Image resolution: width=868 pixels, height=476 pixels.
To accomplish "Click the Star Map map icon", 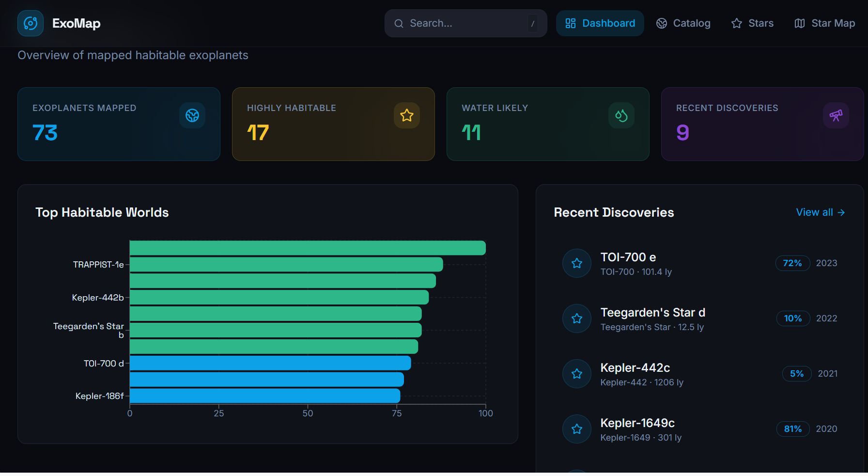I will pyautogui.click(x=800, y=23).
